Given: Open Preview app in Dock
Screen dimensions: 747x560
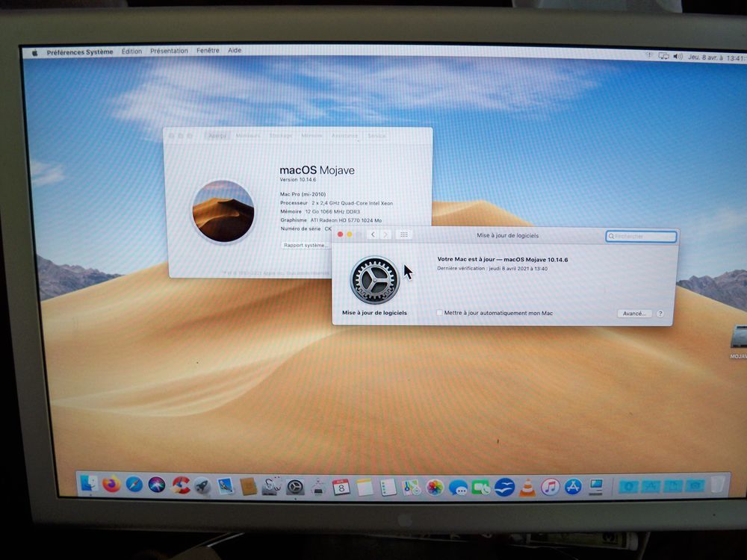Looking at the screenshot, I should click(226, 486).
